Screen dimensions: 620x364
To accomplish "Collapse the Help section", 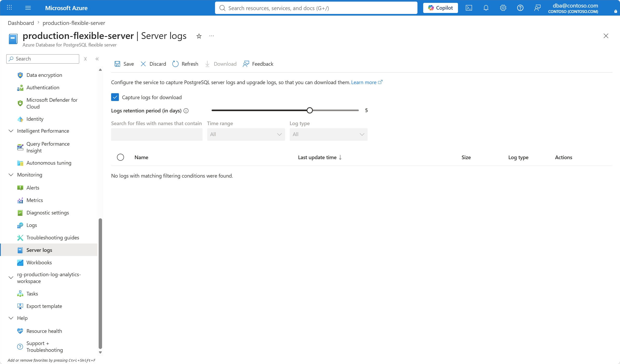I will click(x=11, y=318).
